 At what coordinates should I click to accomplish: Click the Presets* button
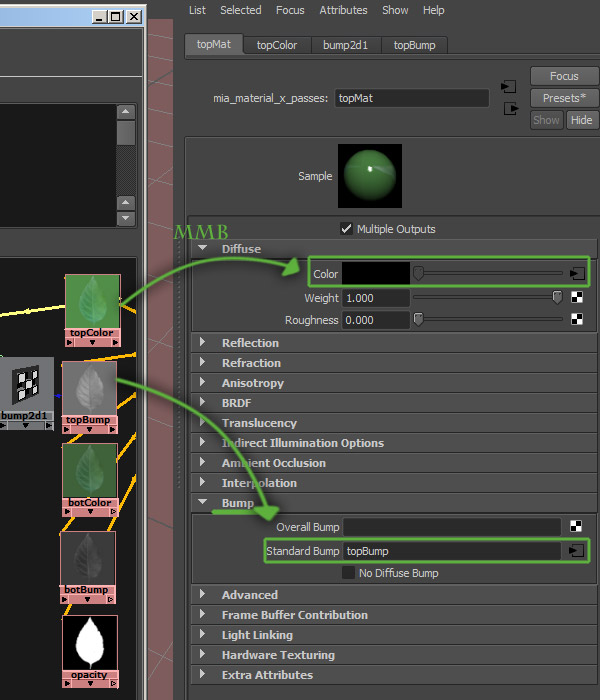pos(564,98)
